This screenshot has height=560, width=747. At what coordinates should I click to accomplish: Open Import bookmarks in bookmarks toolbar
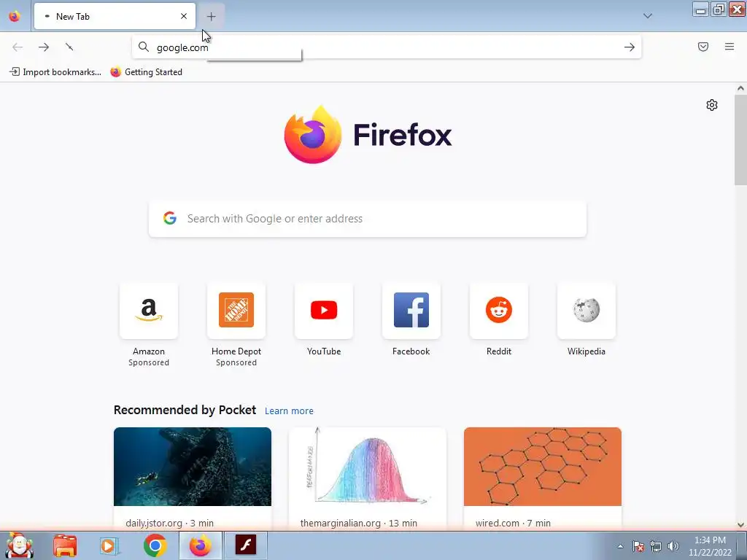[x=55, y=72]
